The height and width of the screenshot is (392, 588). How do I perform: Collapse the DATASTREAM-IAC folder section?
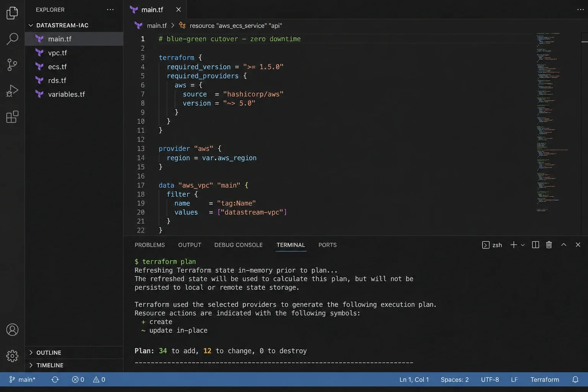(74, 25)
